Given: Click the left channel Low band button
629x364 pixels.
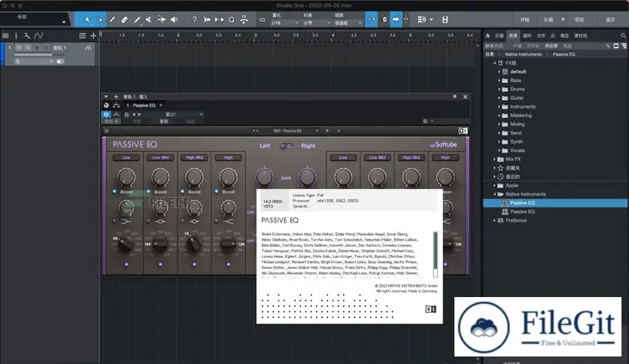Looking at the screenshot, I should point(126,157).
